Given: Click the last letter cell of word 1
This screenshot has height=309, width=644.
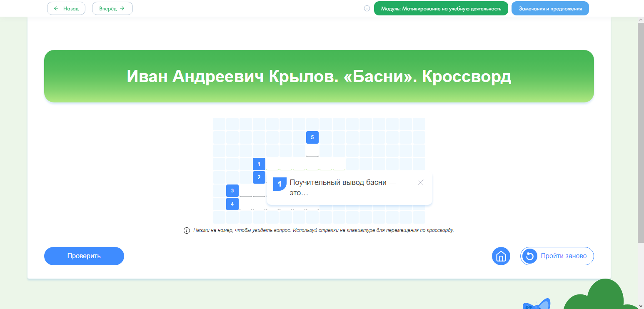Looking at the screenshot, I should [339, 164].
